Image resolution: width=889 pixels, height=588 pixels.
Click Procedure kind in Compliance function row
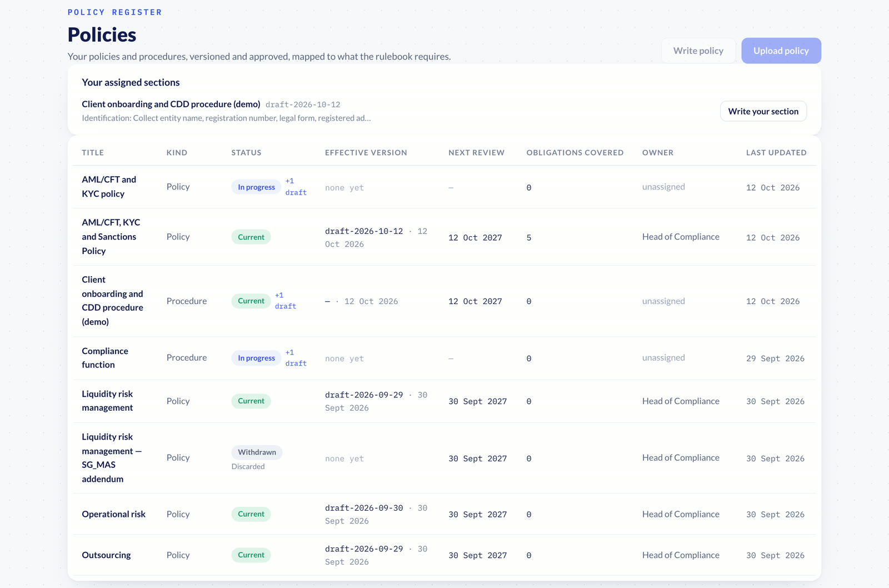(x=187, y=357)
